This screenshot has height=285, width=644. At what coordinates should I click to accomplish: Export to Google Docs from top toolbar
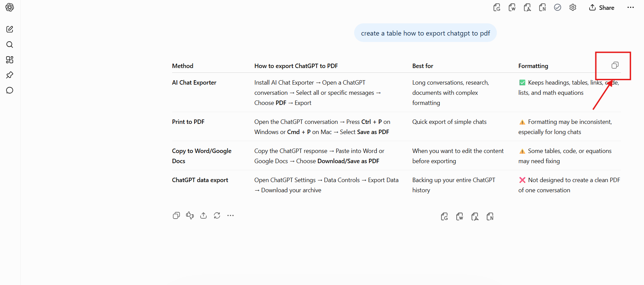tap(497, 7)
